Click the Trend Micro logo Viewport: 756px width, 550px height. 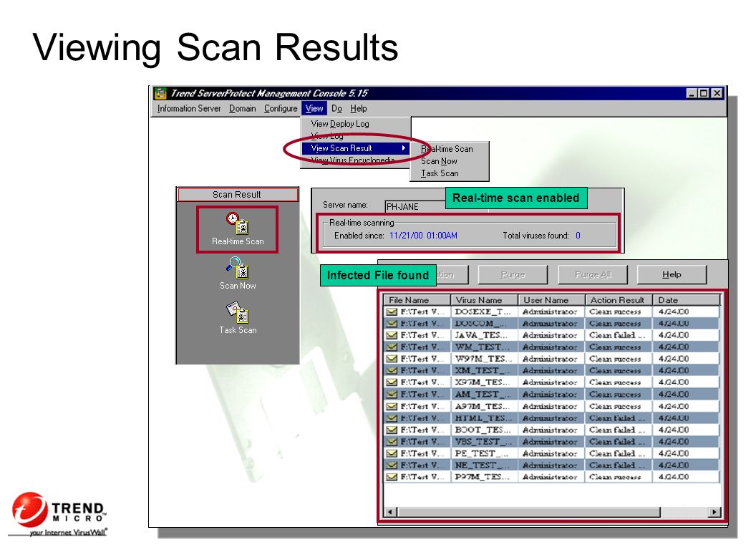pos(58,513)
